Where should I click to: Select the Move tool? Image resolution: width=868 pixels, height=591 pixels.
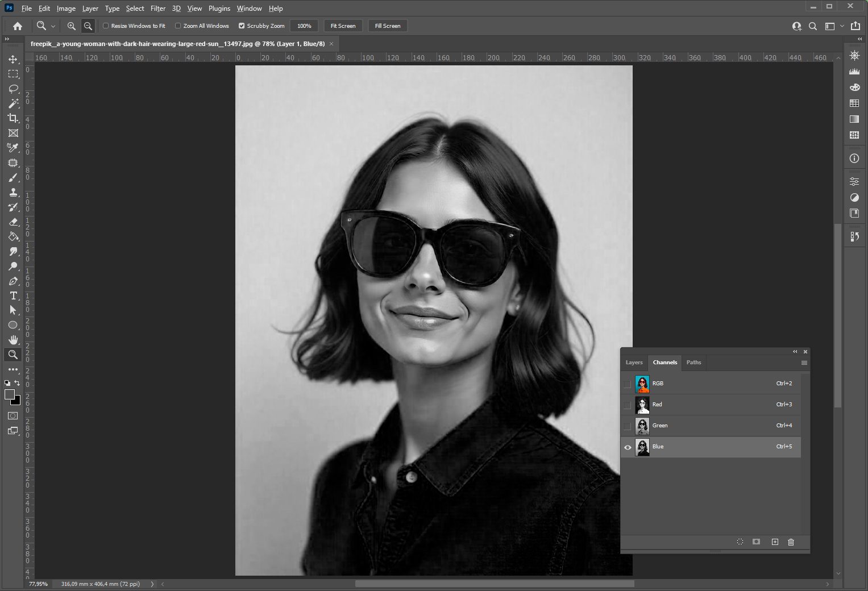(13, 59)
